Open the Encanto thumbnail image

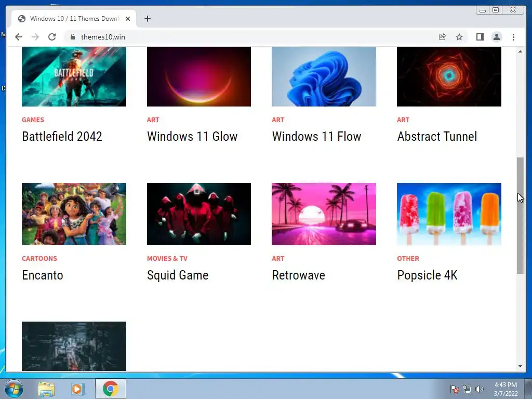[74, 214]
